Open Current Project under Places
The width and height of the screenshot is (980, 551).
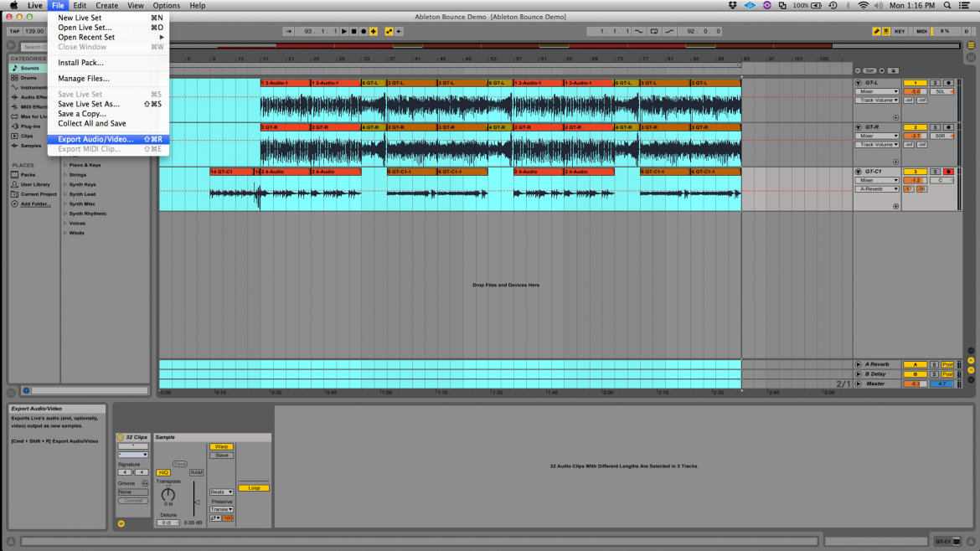tap(39, 194)
